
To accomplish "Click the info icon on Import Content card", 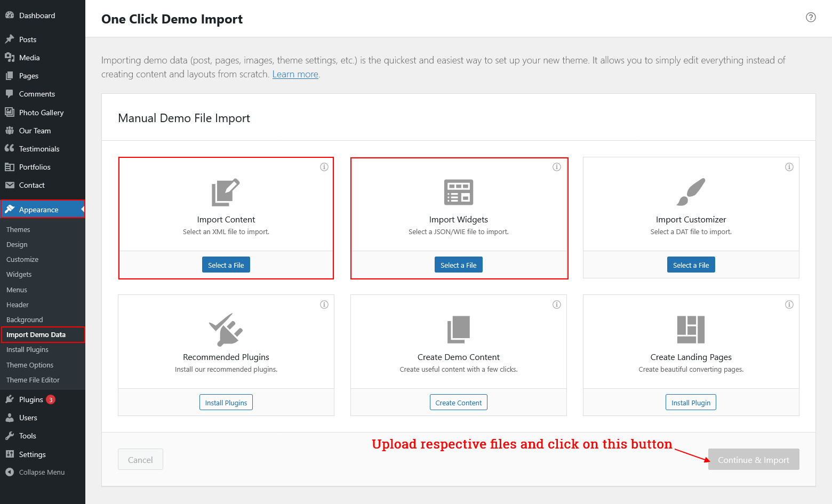I will (324, 167).
